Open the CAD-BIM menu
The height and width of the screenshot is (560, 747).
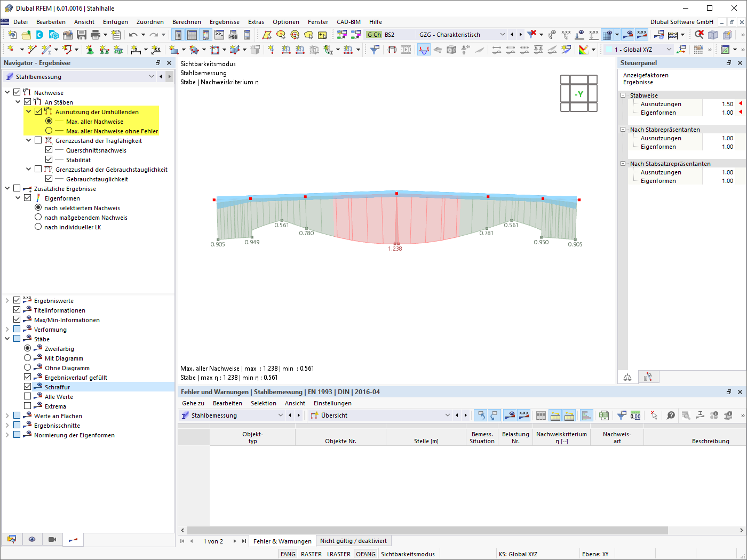348,22
